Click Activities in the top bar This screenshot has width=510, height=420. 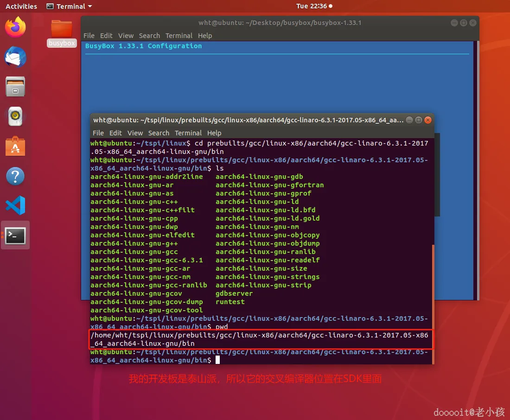21,6
